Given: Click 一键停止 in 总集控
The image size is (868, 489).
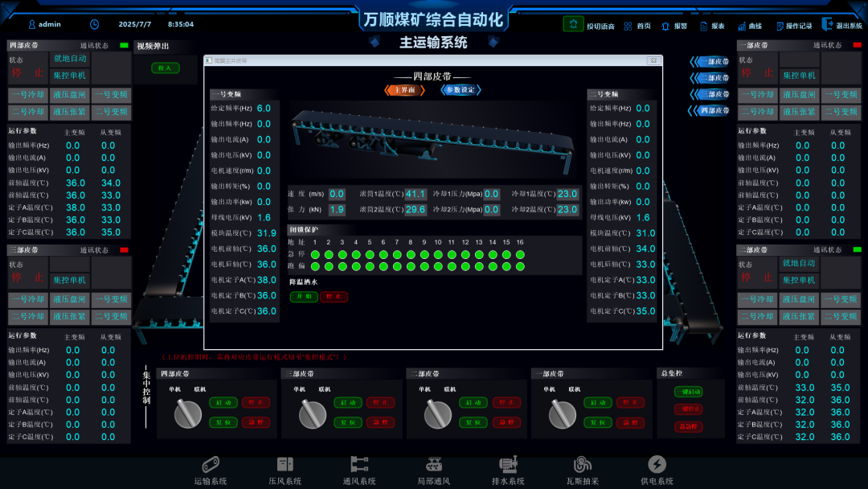Looking at the screenshot, I should pos(688,409).
